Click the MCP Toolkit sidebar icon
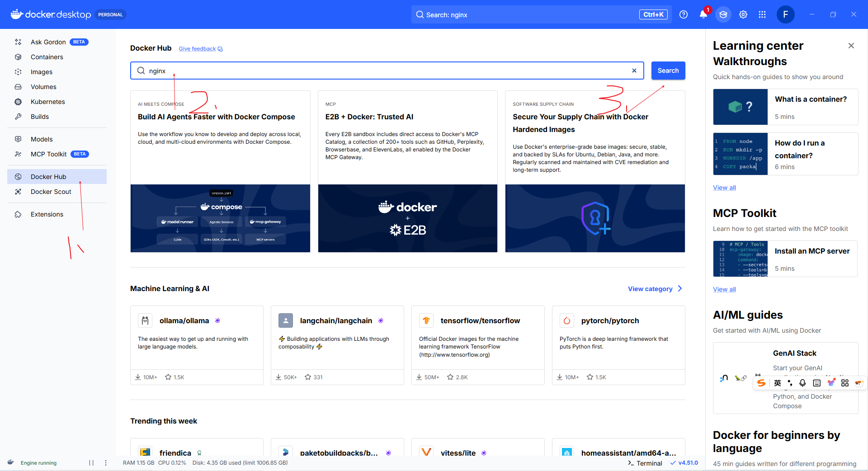This screenshot has height=471, width=868. pyautogui.click(x=18, y=154)
